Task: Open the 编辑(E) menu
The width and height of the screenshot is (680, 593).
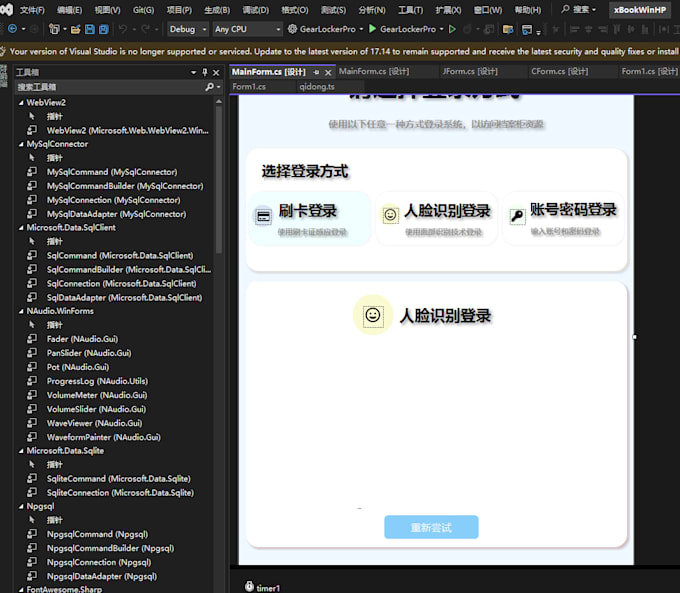Action: 69,10
